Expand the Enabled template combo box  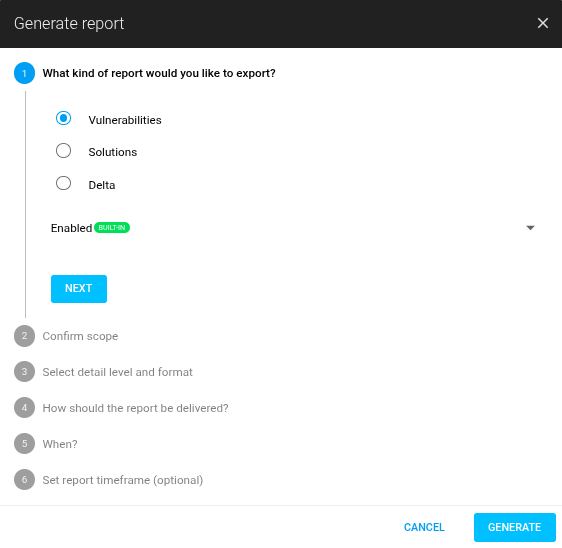[293, 228]
